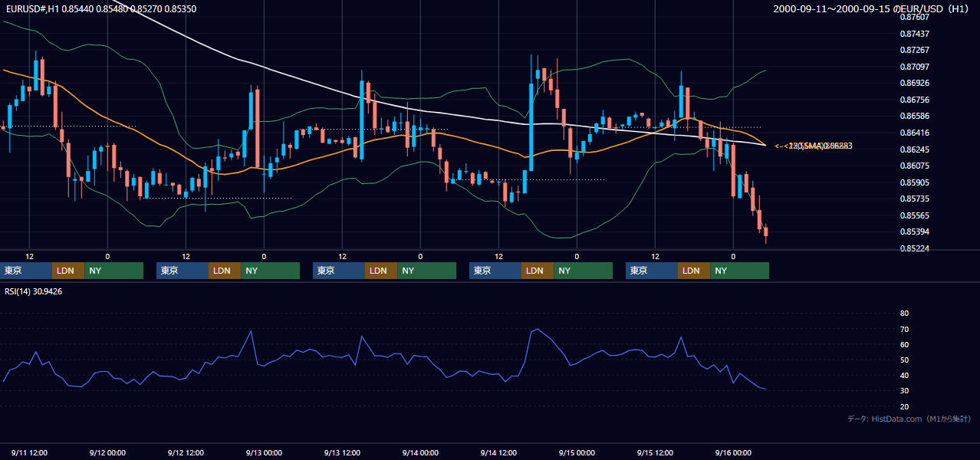Click the 0.86245 price axis label
Screen dimensions: 980x460
click(914, 149)
